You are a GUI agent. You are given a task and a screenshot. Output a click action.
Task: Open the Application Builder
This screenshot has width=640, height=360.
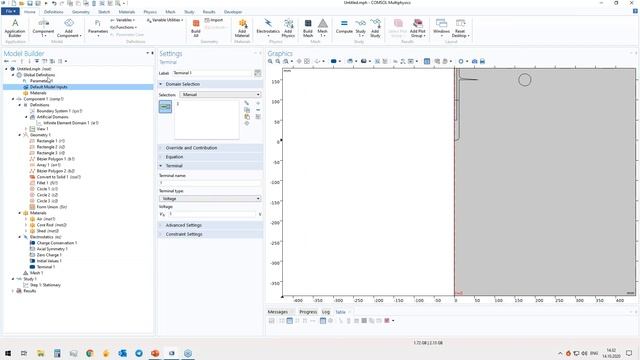[15, 28]
